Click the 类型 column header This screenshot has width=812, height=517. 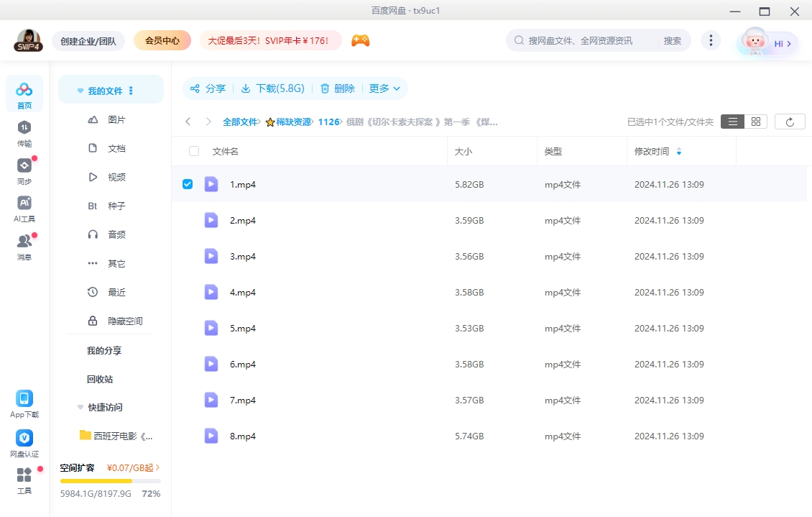click(x=553, y=151)
